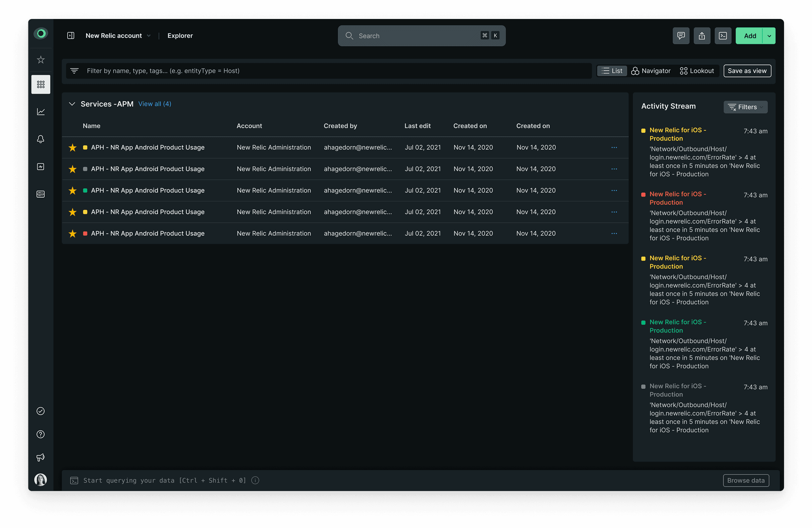Click the red status square in last row
The width and height of the screenshot is (812, 528).
click(85, 234)
